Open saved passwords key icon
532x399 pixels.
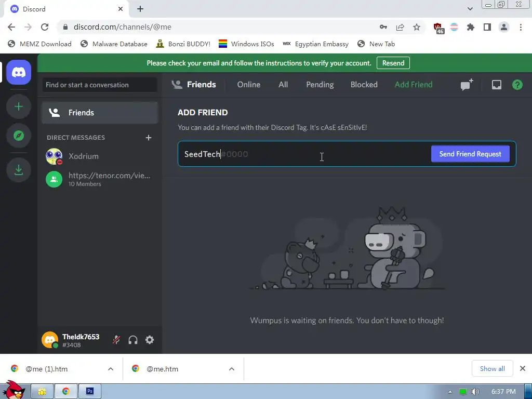pos(383,27)
